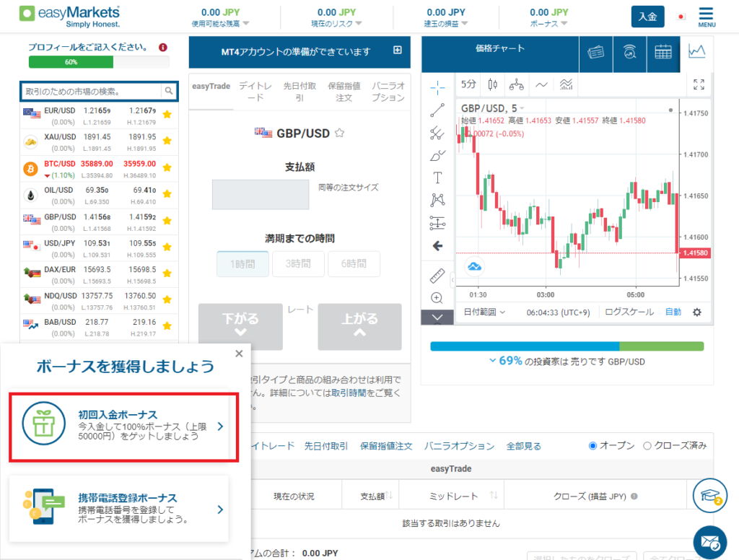Open the chart indicators icon
The image size is (739, 560).
pyautogui.click(x=541, y=84)
